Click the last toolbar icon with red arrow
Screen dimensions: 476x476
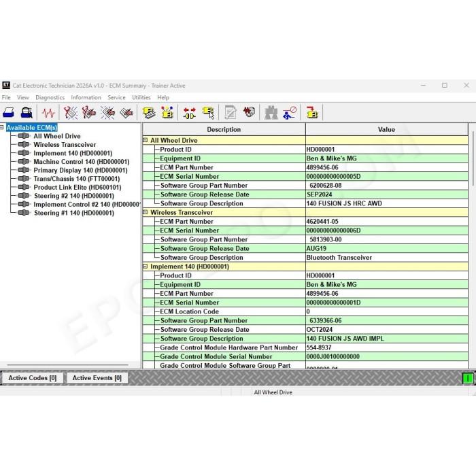pyautogui.click(x=311, y=113)
